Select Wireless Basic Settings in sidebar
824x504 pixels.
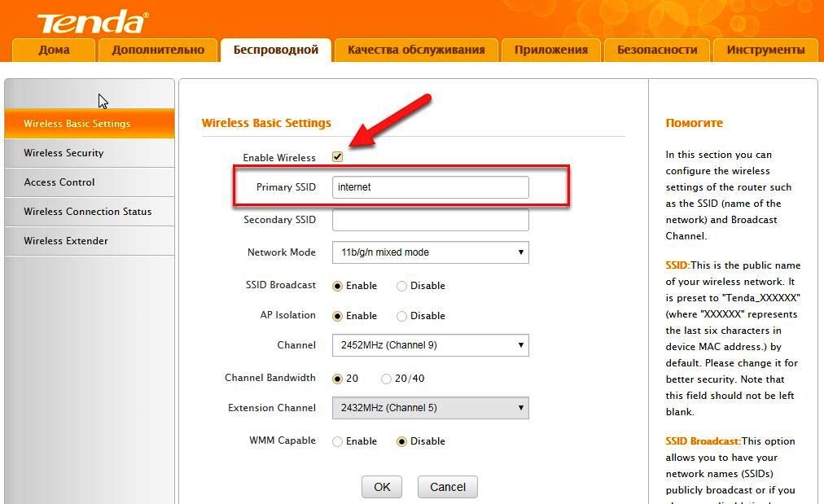pyautogui.click(x=90, y=124)
